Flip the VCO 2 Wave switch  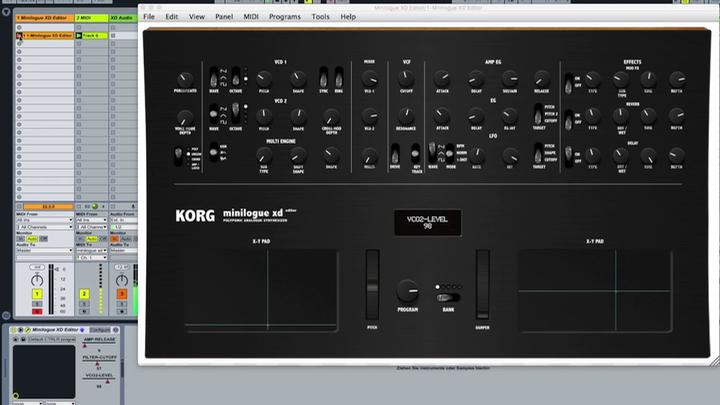[x=214, y=114]
